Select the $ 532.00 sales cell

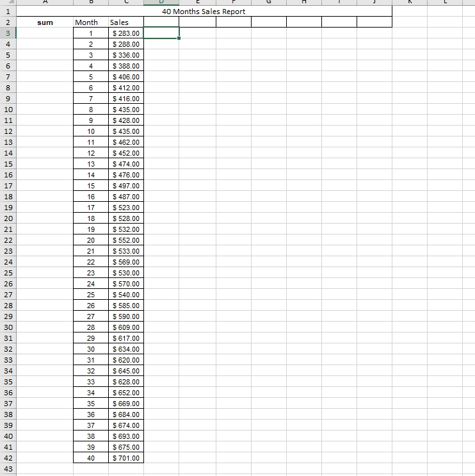pos(126,229)
